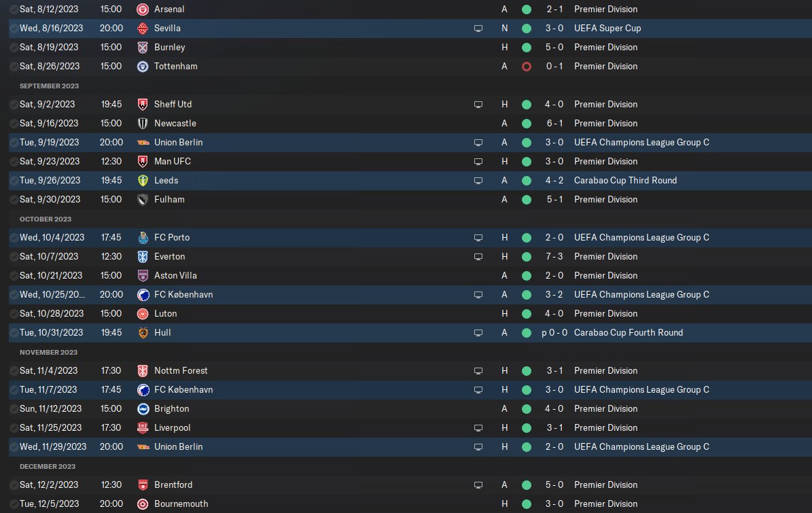Toggle the checkmark beside Sat, 8/19/2023
Image resolution: width=812 pixels, height=513 pixels.
pyautogui.click(x=14, y=48)
